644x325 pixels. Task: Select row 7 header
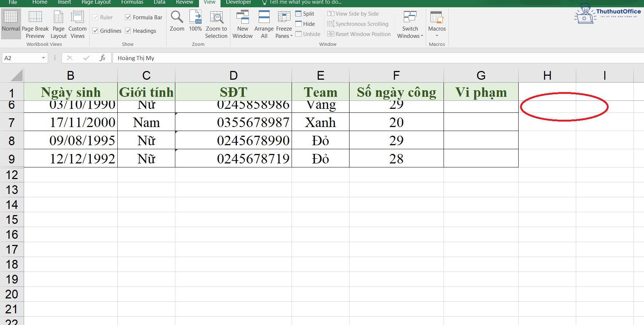(x=12, y=122)
